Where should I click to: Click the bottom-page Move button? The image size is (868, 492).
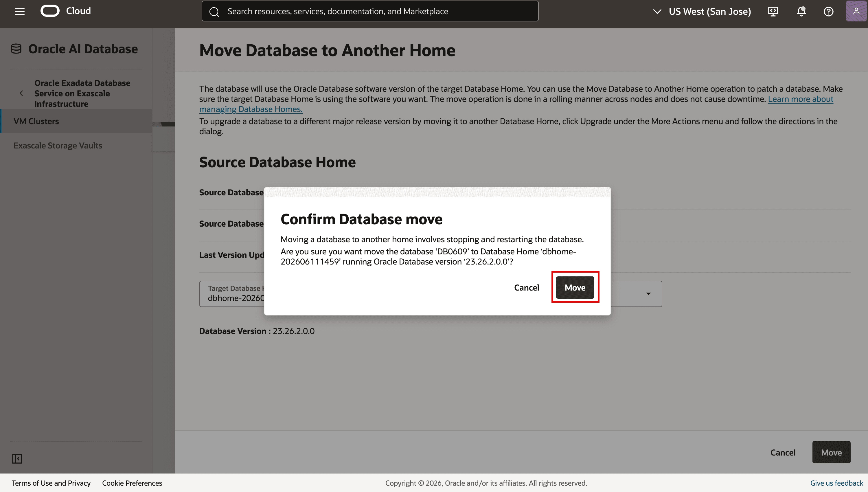[831, 452]
